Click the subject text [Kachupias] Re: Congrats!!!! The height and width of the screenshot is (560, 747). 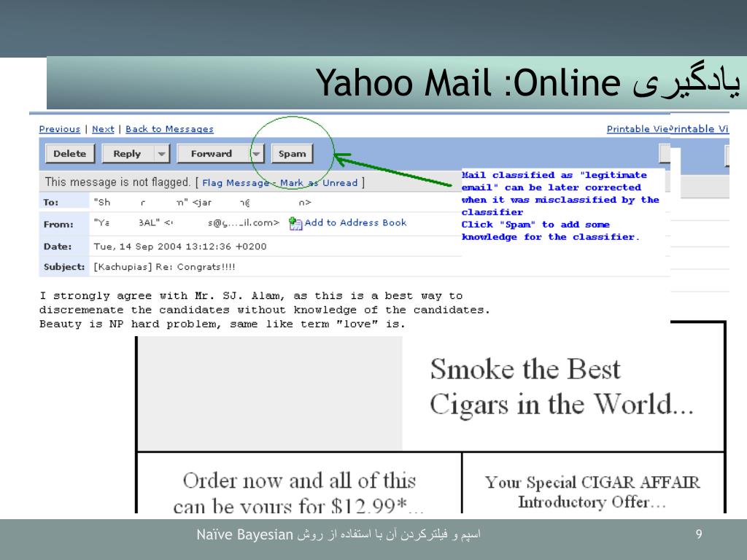coord(164,267)
